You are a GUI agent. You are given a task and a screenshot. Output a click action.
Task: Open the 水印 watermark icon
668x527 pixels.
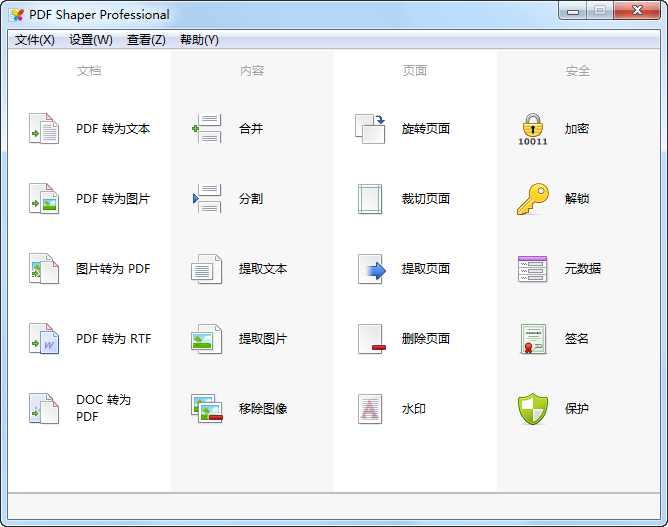pos(370,409)
